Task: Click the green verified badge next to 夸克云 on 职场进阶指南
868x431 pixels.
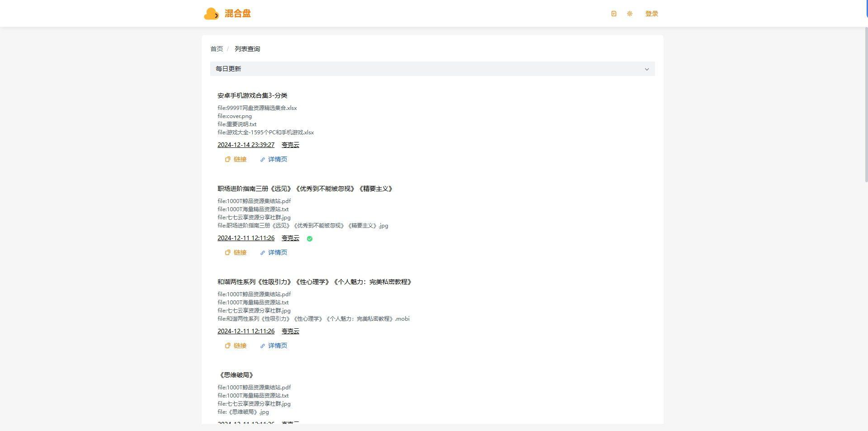Action: [x=310, y=238]
